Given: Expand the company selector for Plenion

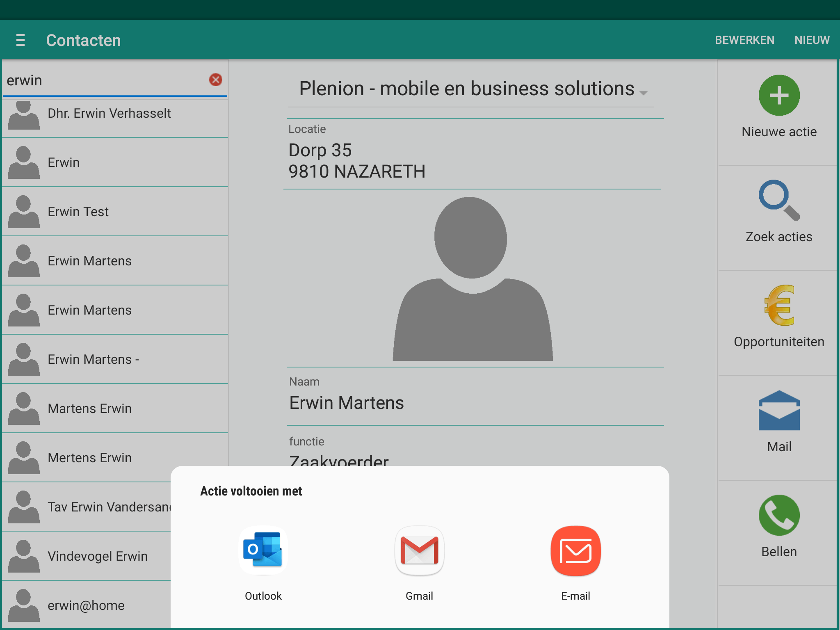Looking at the screenshot, I should click(643, 93).
